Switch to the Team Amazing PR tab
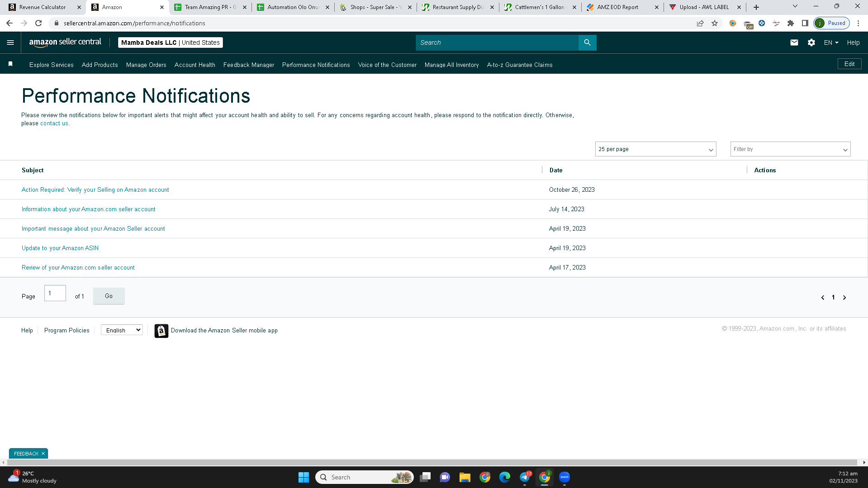Viewport: 868px width, 488px height. pos(210,7)
